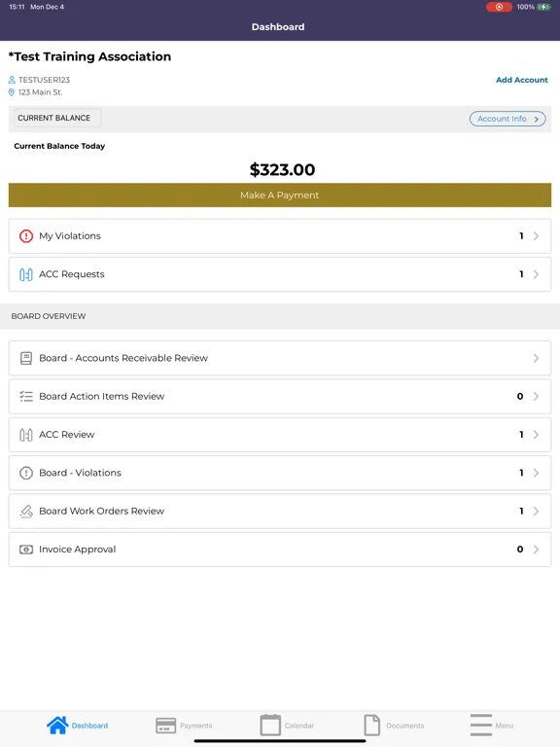This screenshot has width=560, height=747.
Task: Tap the ACC Review gate icon
Action: point(25,435)
